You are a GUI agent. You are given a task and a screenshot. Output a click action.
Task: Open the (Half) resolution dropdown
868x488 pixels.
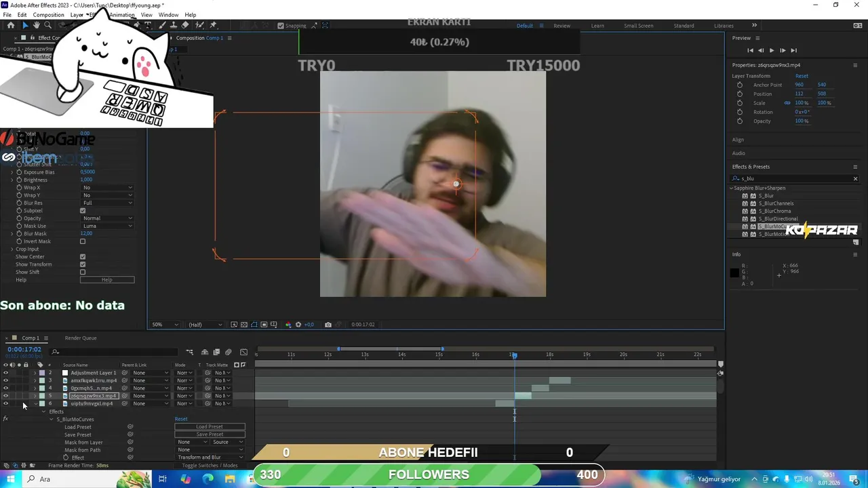tap(205, 325)
